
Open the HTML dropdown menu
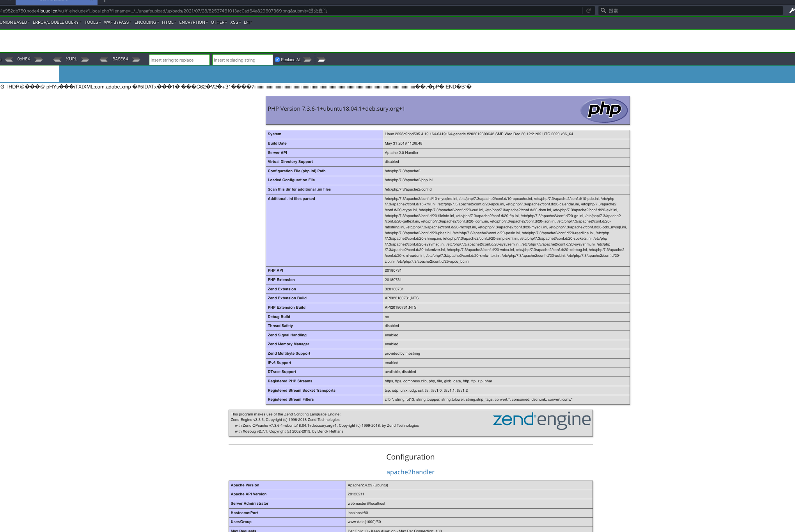coord(169,22)
